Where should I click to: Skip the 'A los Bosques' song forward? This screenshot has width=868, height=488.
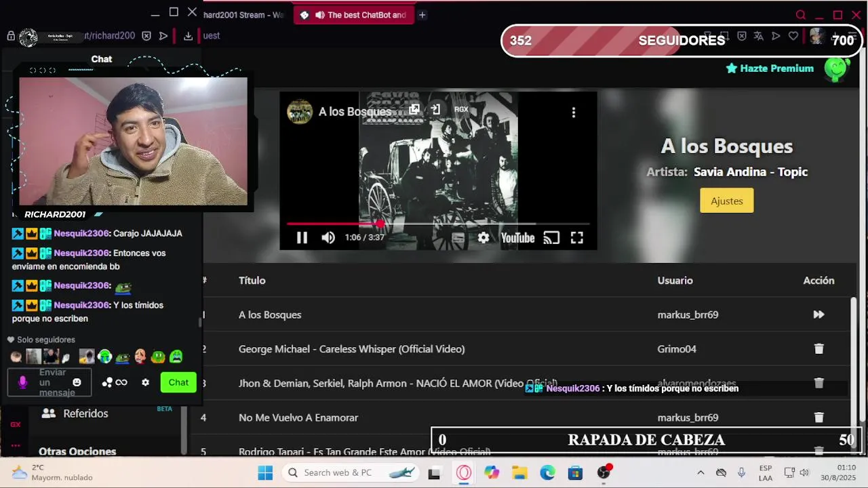tap(818, 314)
